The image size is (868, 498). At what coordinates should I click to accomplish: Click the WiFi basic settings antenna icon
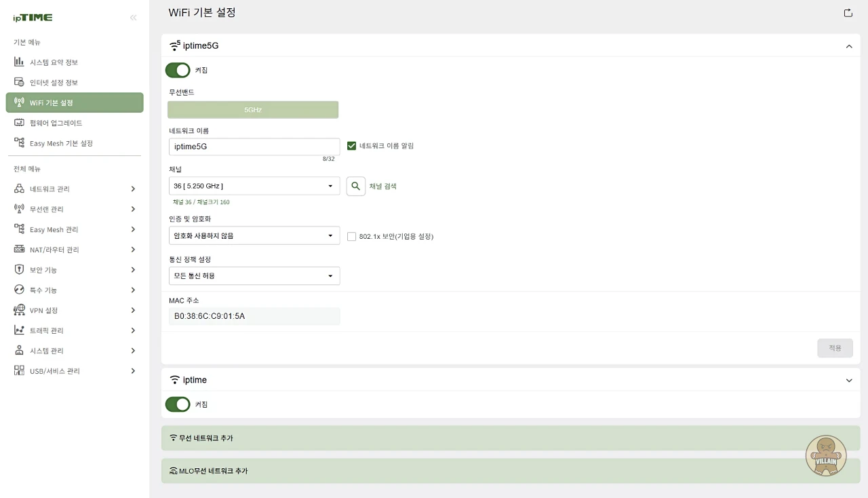[x=19, y=102]
